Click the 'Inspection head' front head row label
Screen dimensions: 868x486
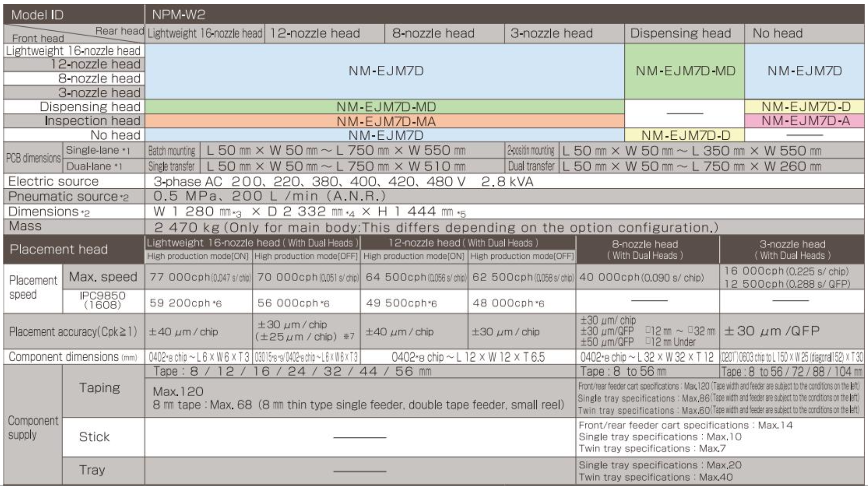74,121
